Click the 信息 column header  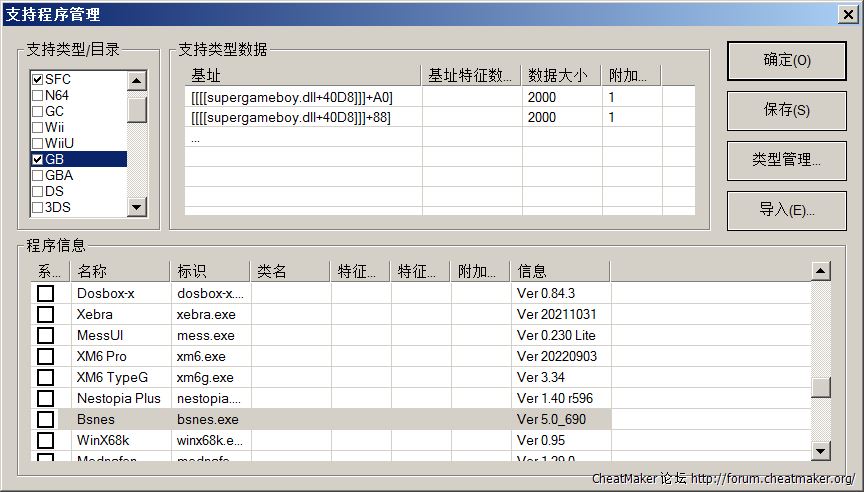(560, 271)
